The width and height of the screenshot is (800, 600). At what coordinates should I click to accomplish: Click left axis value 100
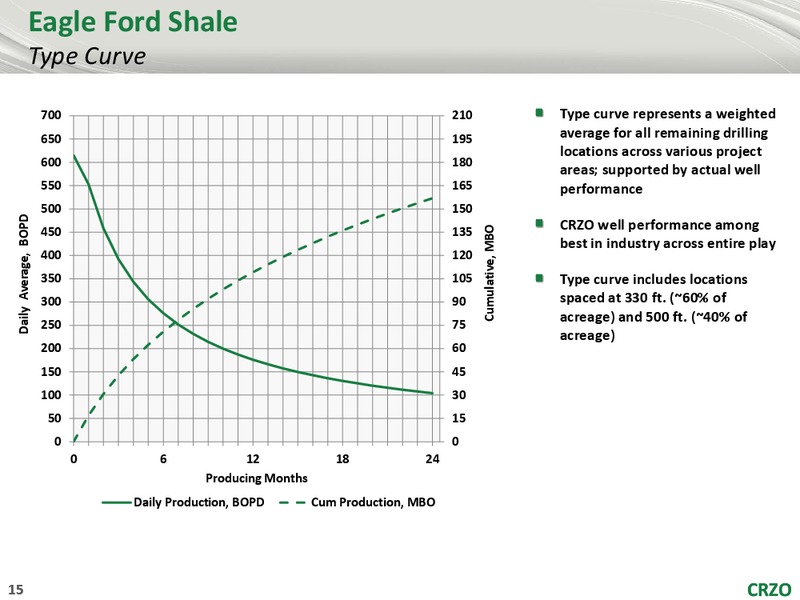[x=51, y=395]
